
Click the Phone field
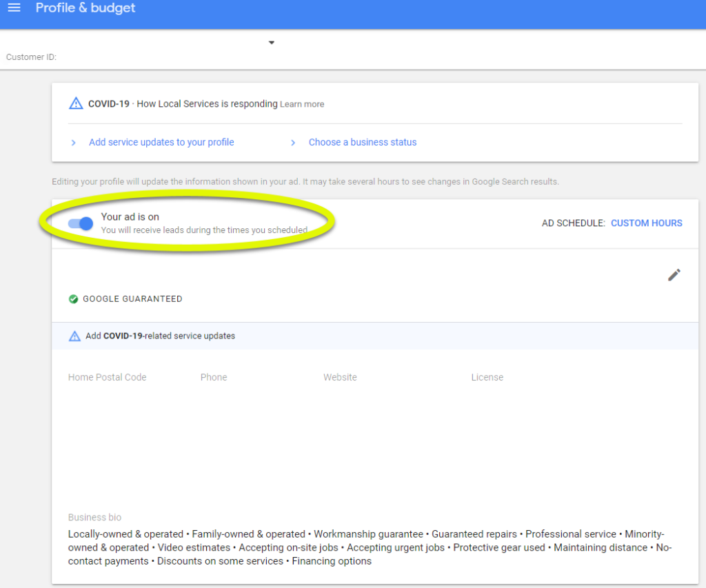tap(214, 377)
